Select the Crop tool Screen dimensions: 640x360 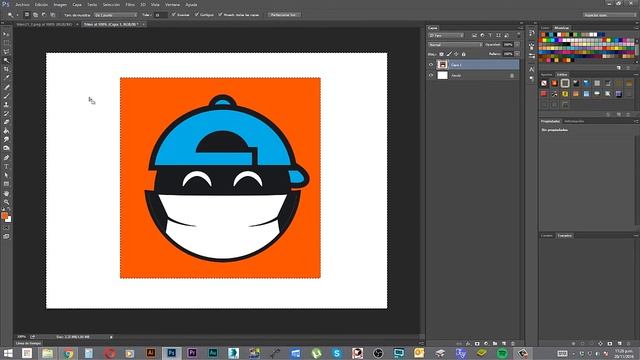tap(6, 69)
